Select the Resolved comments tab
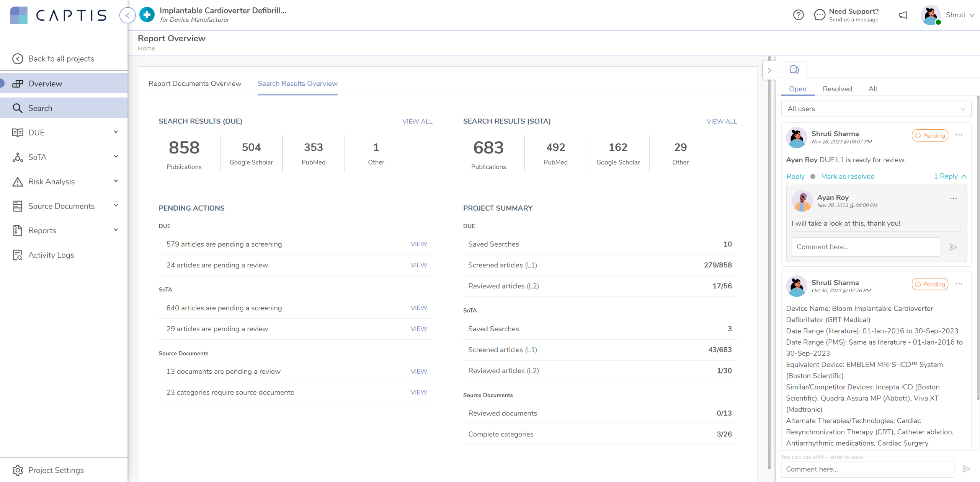Viewport: 980px width, 482px height. coord(837,89)
